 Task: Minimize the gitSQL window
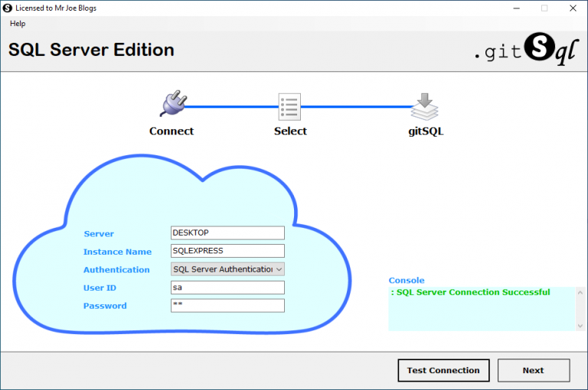click(516, 8)
